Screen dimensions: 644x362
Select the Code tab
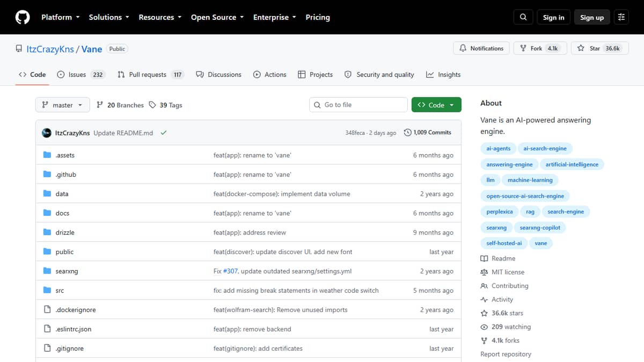point(32,75)
